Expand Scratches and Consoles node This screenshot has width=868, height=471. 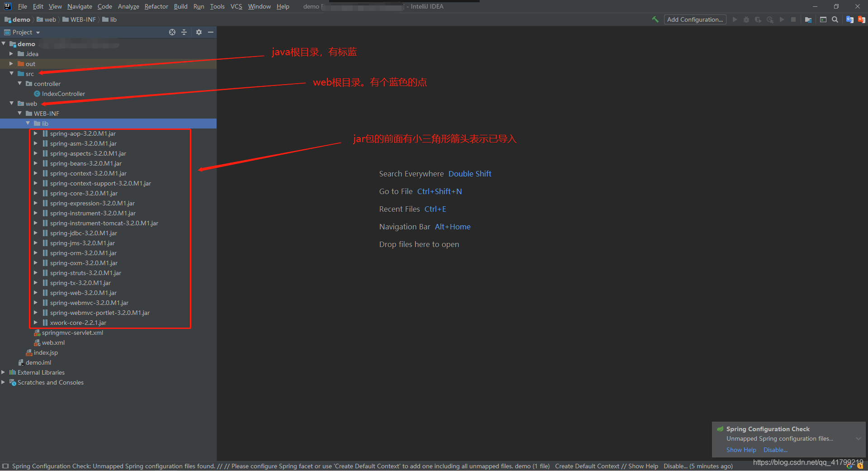[x=3, y=382]
